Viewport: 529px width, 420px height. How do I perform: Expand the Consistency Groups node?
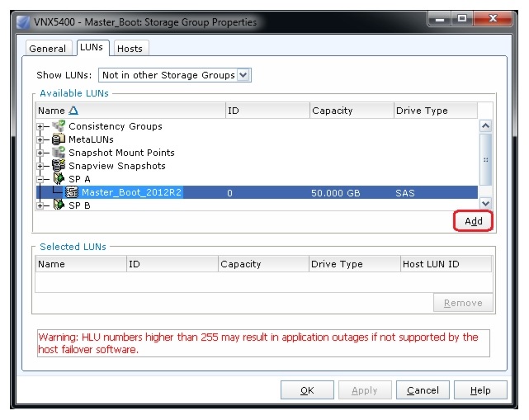click(x=40, y=126)
